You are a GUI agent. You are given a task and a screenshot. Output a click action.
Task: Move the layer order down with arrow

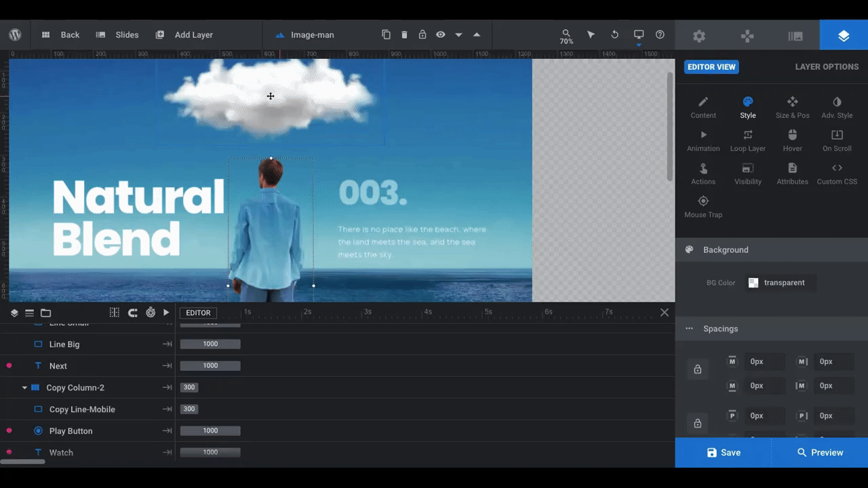[458, 35]
